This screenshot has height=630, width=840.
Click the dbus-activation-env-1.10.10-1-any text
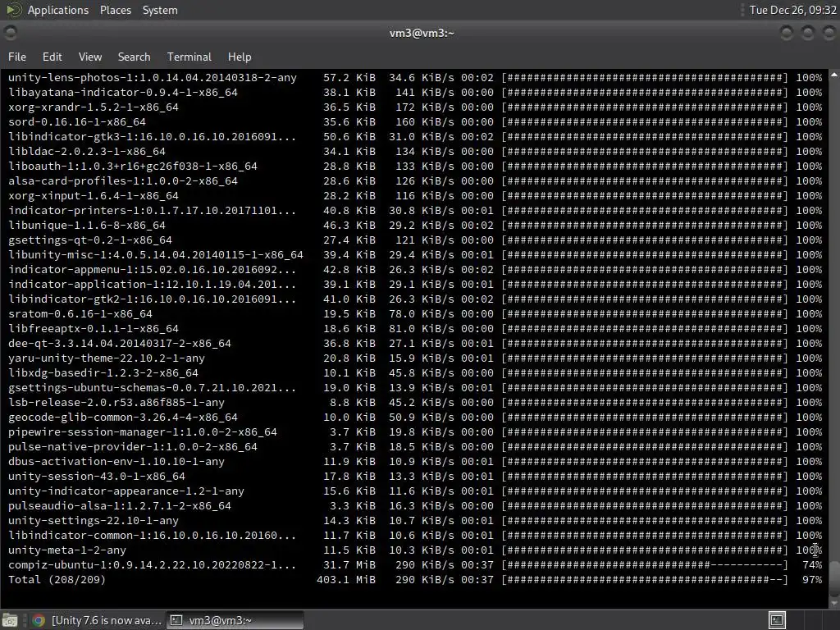click(x=116, y=462)
